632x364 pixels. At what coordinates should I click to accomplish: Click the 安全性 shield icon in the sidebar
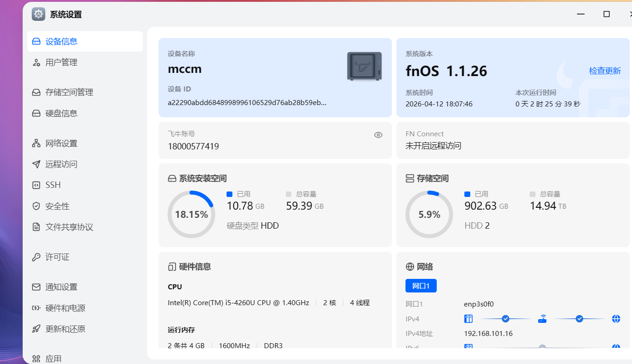[x=36, y=206]
